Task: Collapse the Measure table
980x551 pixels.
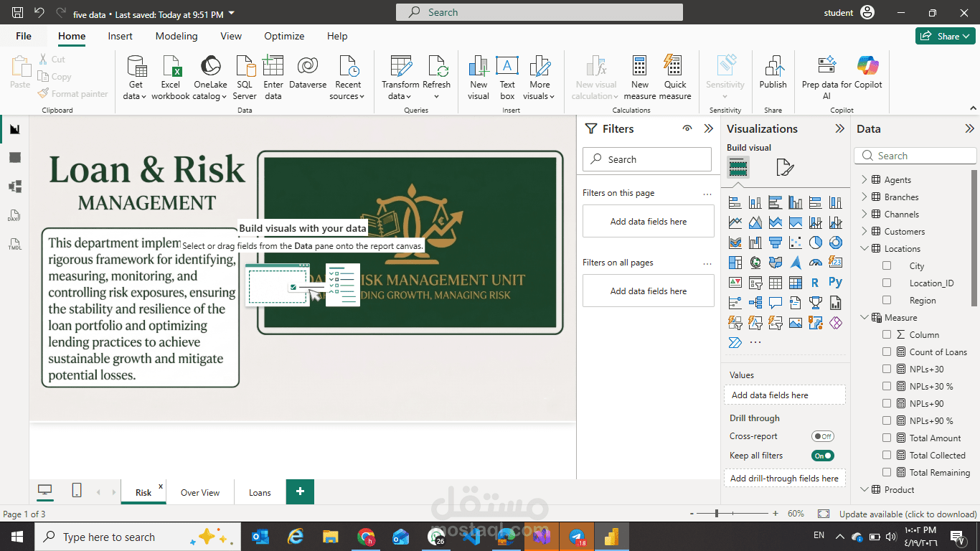Action: 864,317
